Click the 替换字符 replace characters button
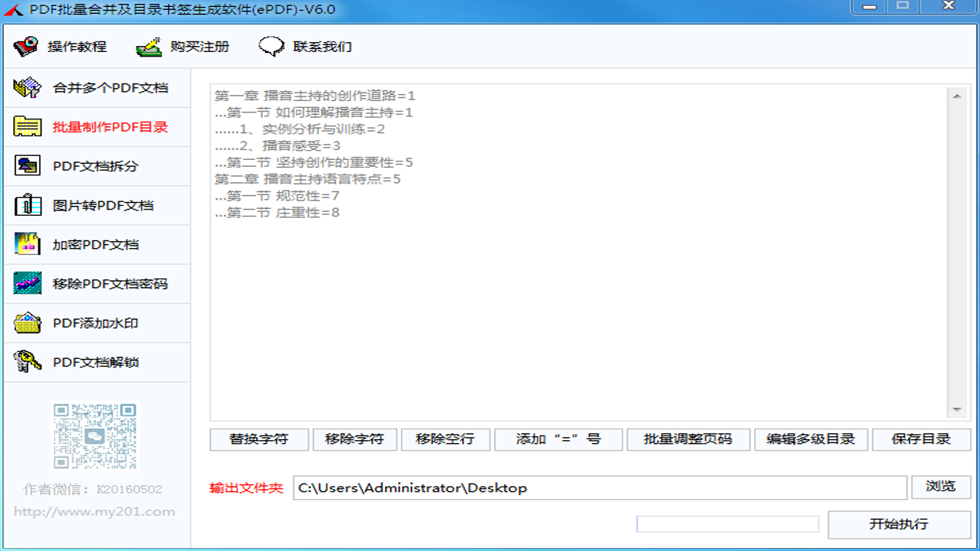Viewport: 980px width, 551px height. (258, 439)
